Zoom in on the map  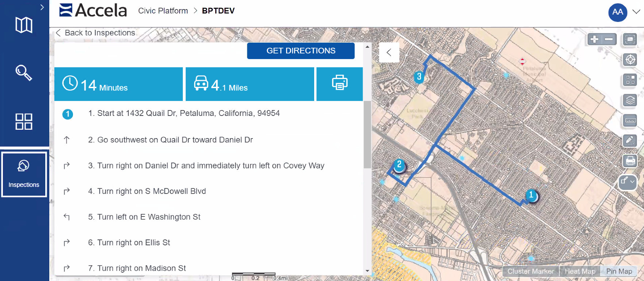594,39
